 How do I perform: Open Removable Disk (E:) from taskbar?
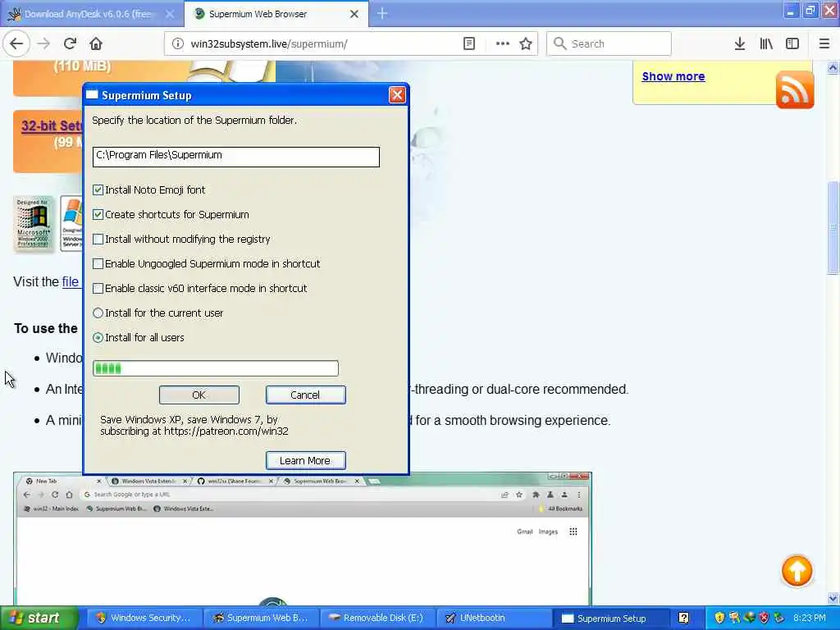tap(377, 618)
